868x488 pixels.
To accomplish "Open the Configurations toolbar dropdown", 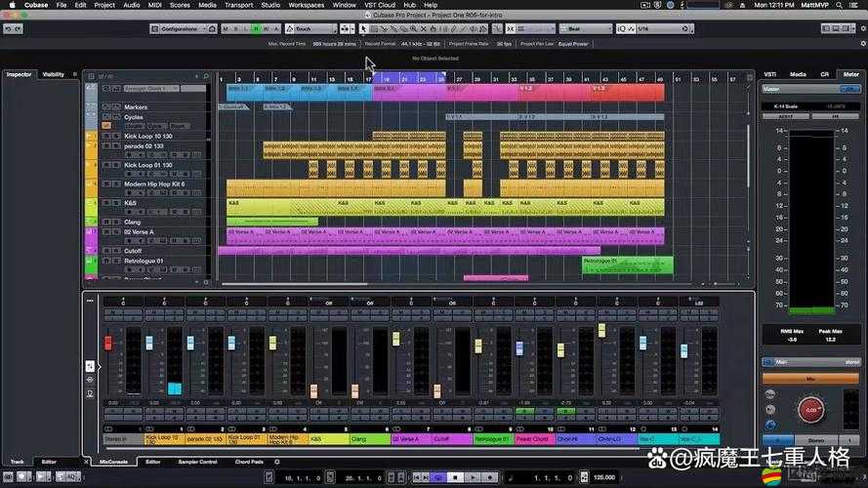I will click(x=179, y=28).
